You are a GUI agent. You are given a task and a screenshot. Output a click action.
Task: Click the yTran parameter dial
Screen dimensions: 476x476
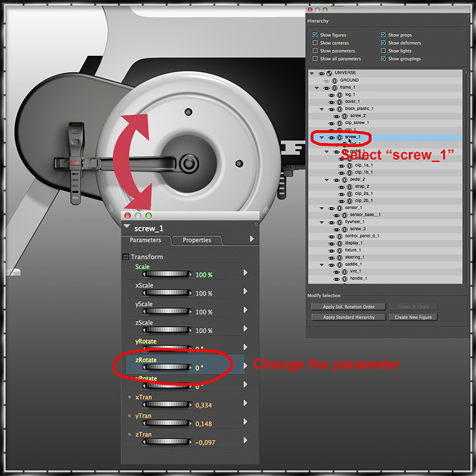[x=167, y=423]
